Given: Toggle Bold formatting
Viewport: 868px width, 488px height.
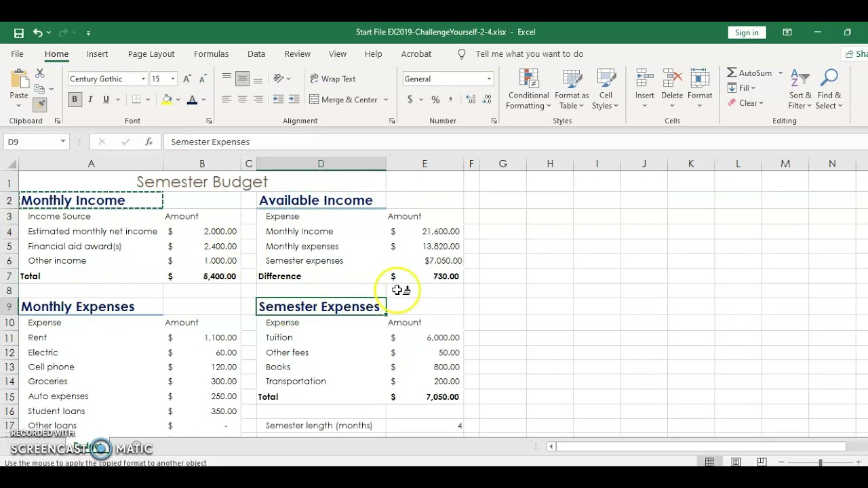Looking at the screenshot, I should pos(75,100).
